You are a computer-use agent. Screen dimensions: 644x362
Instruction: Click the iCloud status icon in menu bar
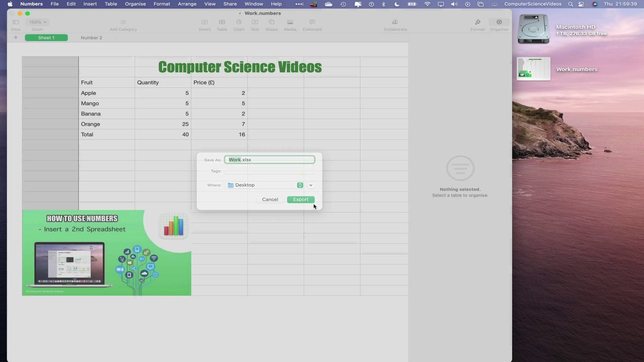[329, 4]
